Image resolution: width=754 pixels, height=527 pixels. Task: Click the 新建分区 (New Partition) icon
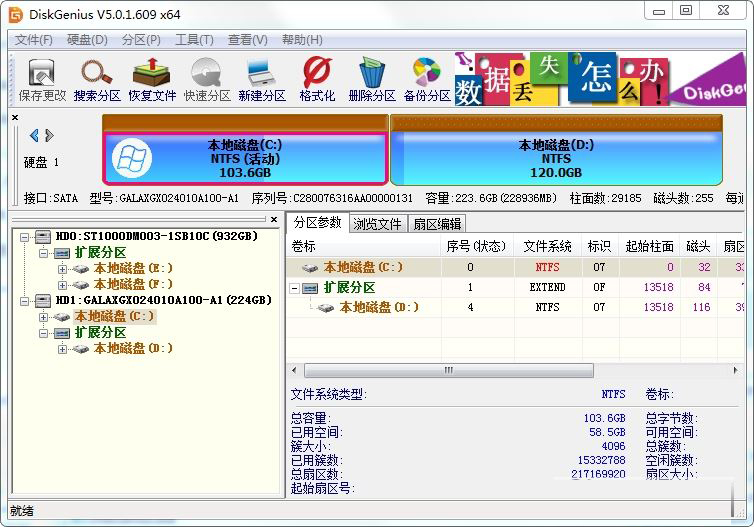click(x=262, y=79)
